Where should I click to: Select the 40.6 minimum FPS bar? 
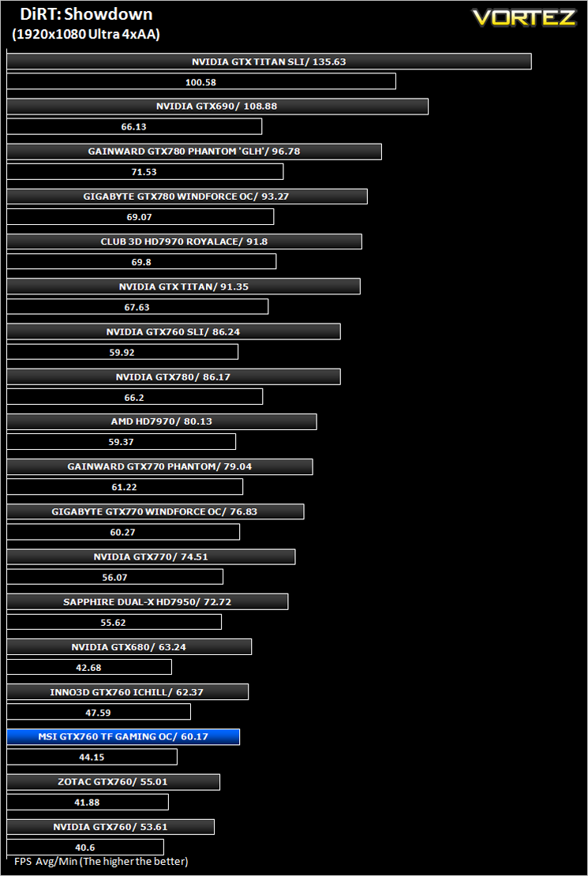[x=85, y=847]
